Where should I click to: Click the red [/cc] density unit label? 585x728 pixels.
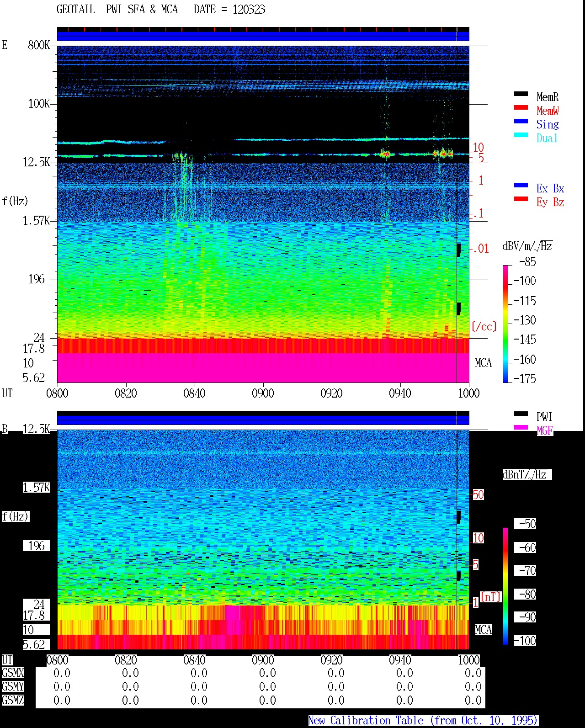pos(484,326)
